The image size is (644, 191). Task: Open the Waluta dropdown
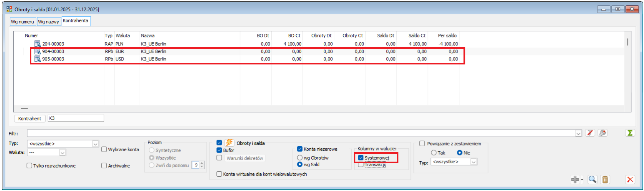coord(62,153)
